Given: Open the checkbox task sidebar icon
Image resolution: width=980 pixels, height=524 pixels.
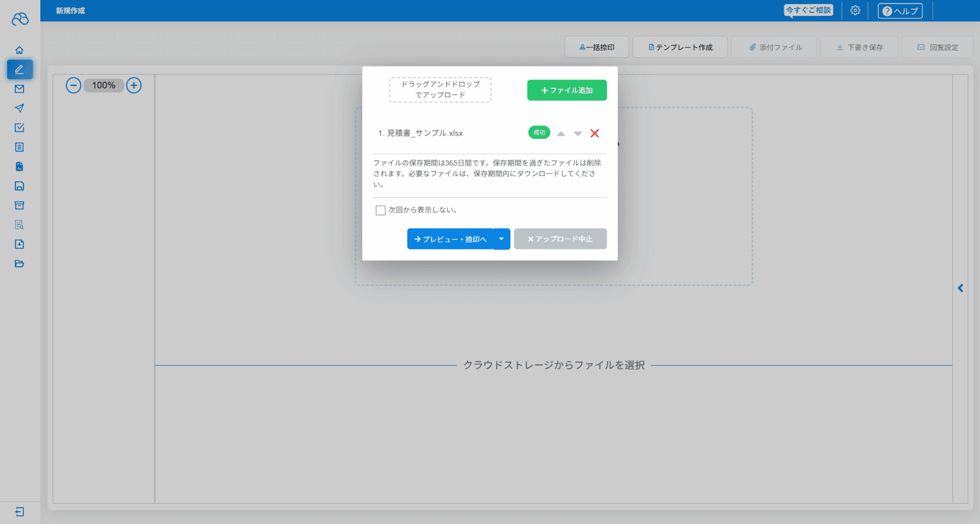Looking at the screenshot, I should coord(19,128).
